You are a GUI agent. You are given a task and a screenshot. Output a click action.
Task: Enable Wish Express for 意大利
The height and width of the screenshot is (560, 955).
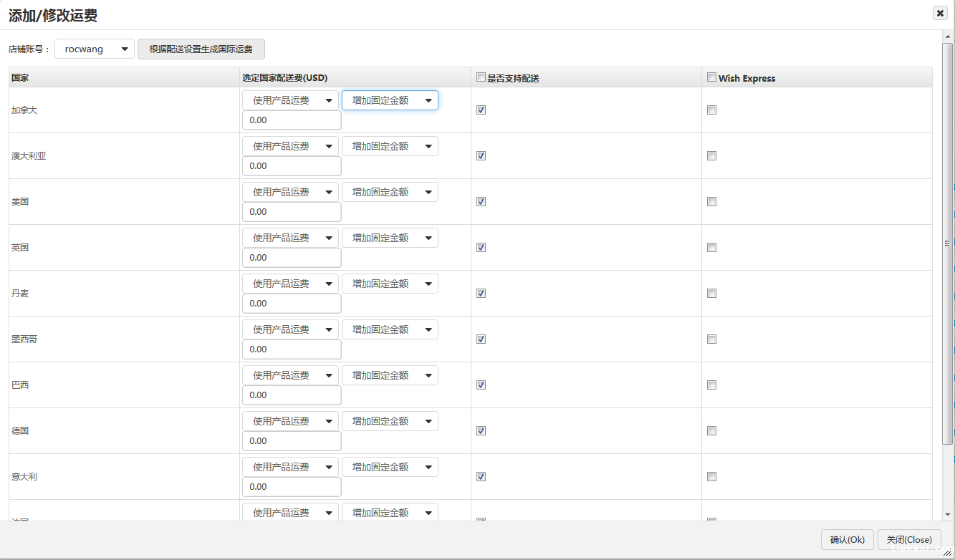coord(711,477)
